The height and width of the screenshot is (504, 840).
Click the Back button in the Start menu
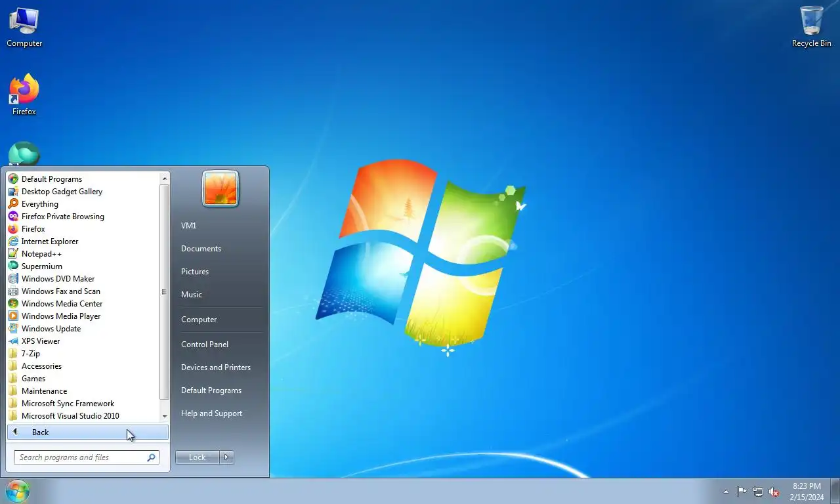(x=88, y=432)
